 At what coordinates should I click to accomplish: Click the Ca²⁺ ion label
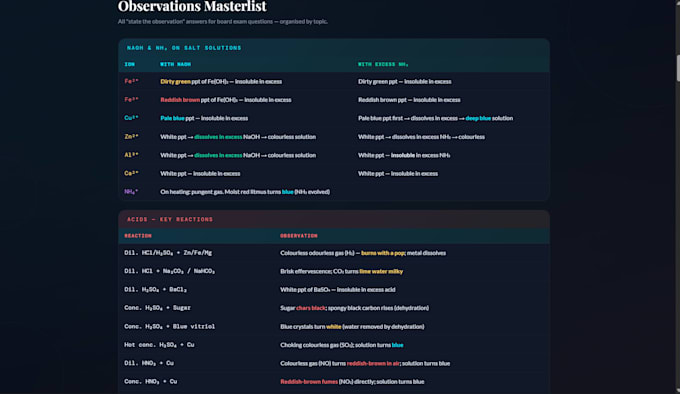pyautogui.click(x=131, y=173)
